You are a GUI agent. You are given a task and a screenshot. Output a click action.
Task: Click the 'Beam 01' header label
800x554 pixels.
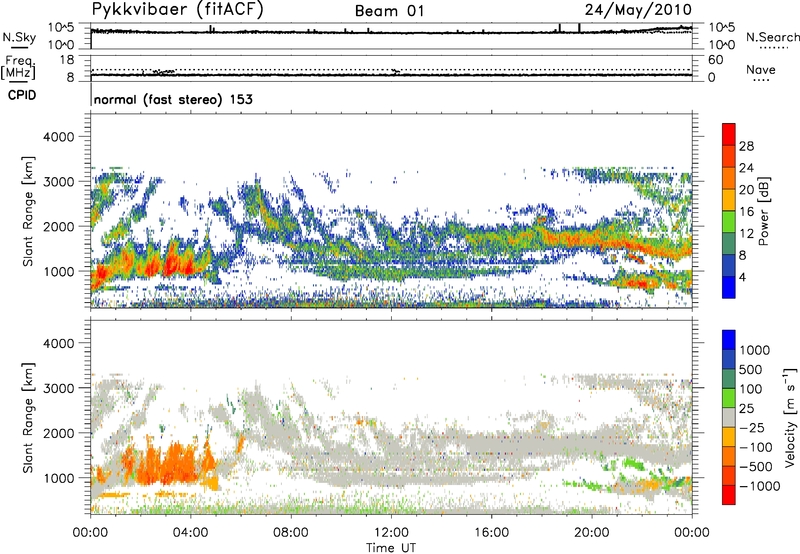(x=390, y=11)
